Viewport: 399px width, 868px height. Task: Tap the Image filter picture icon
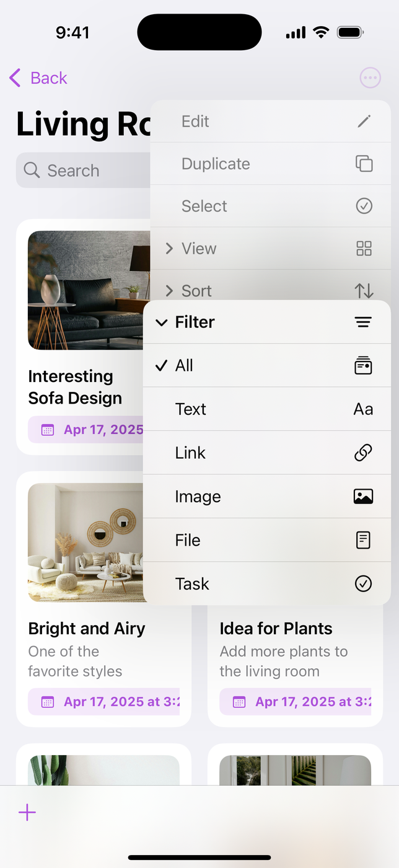[363, 497]
